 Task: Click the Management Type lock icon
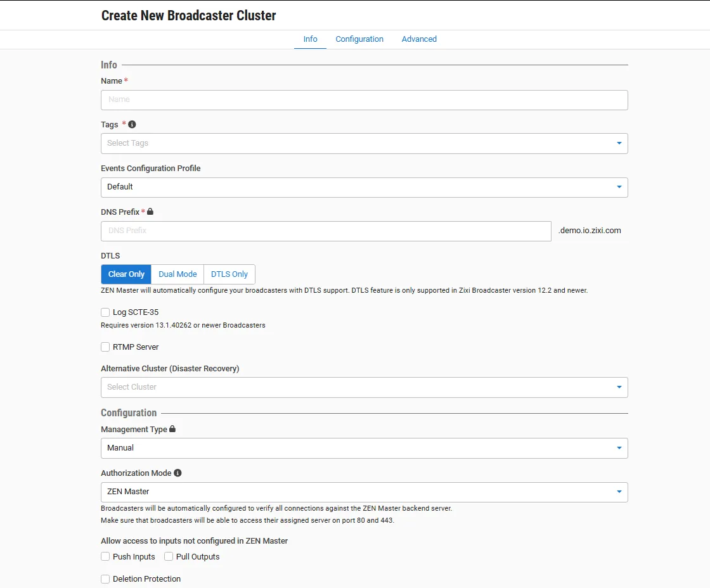[172, 429]
